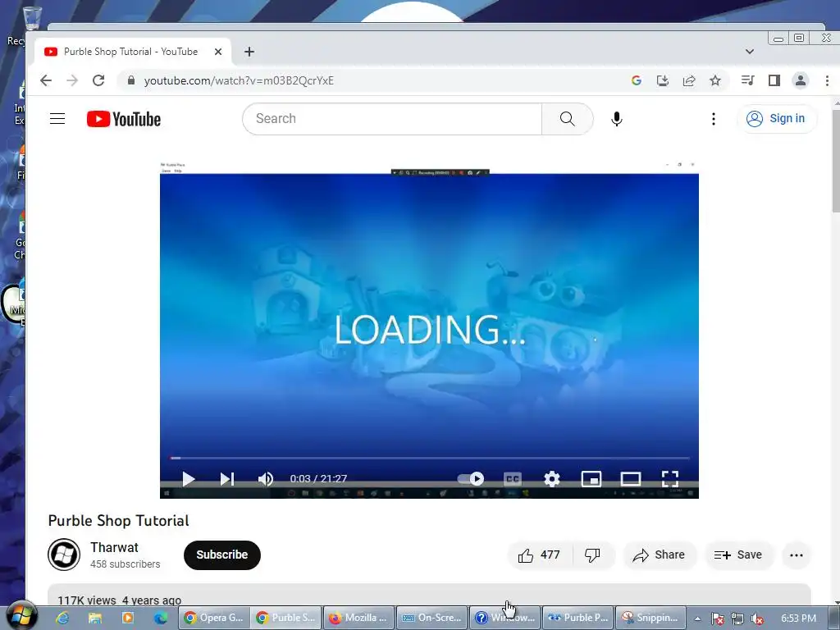Bookmark this page with the star icon

click(715, 80)
